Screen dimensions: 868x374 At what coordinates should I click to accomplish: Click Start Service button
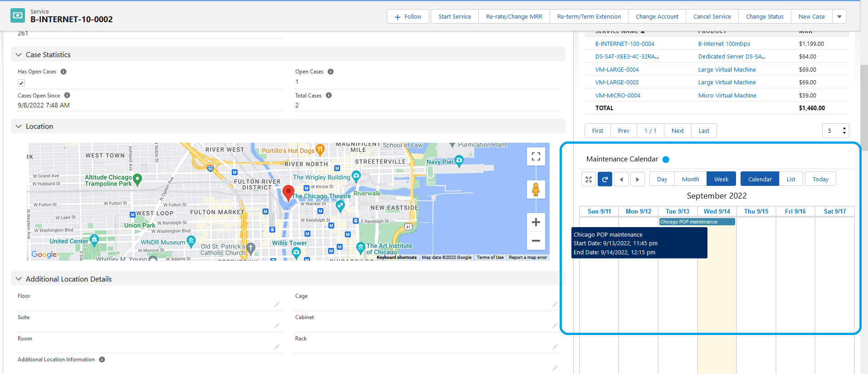(x=455, y=17)
